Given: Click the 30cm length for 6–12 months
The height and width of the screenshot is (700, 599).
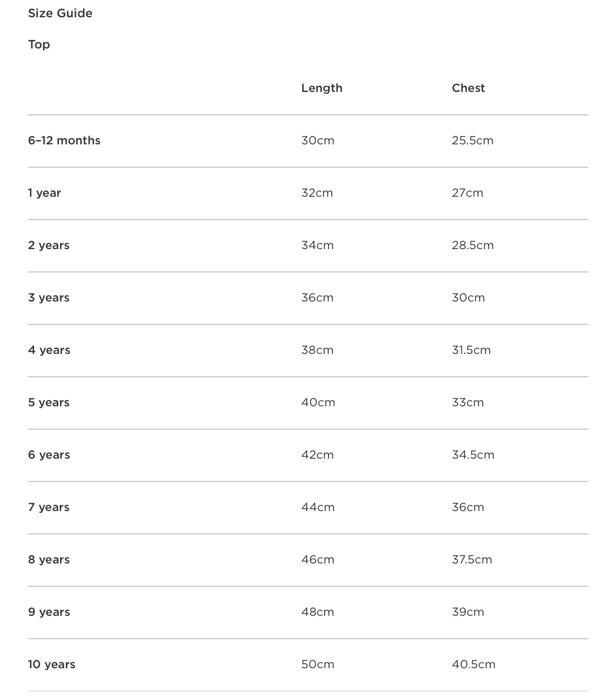Looking at the screenshot, I should click(x=318, y=140).
